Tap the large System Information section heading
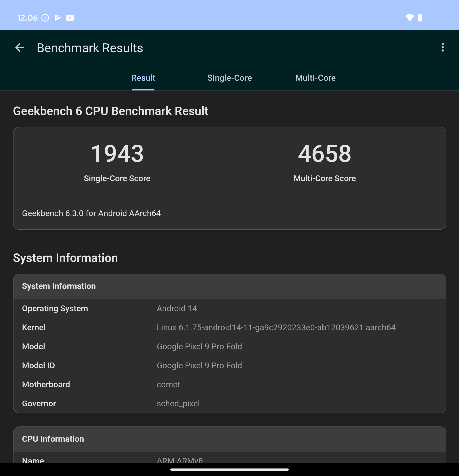459x476 pixels. coord(65,258)
